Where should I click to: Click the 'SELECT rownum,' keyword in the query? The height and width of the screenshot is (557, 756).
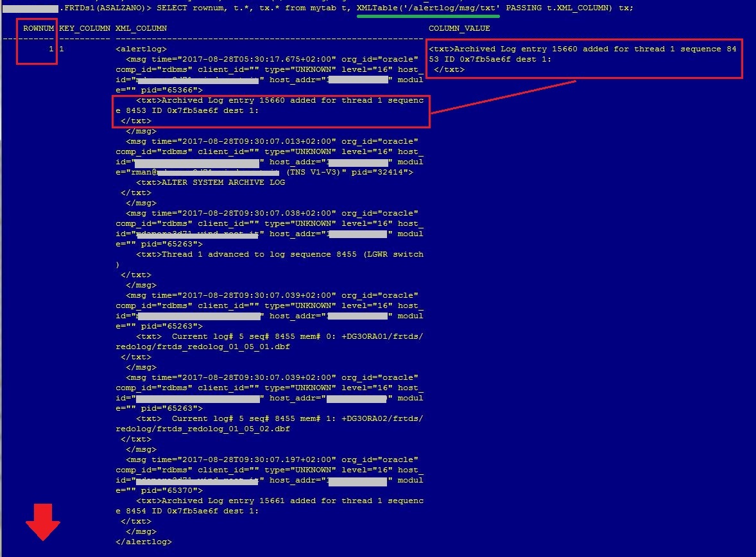tap(192, 8)
